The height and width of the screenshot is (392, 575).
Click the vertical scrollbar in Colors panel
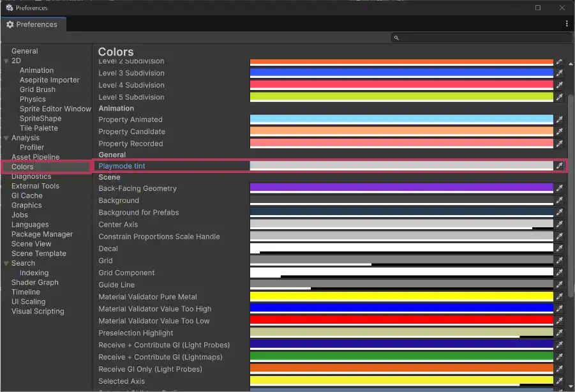(571, 192)
